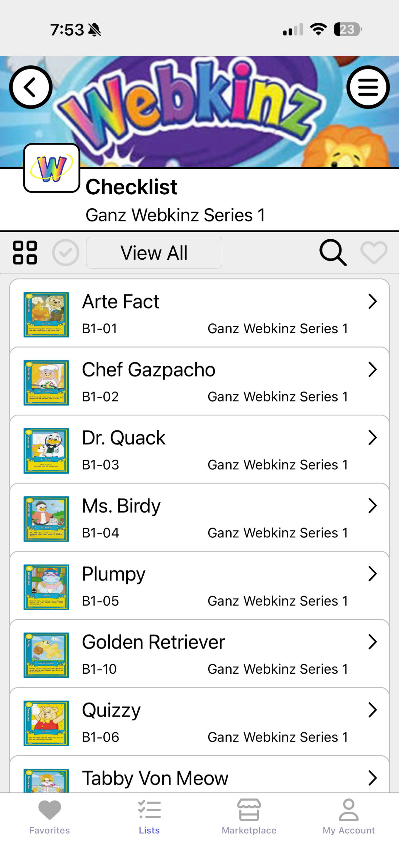Tap the back arrow button

click(30, 87)
